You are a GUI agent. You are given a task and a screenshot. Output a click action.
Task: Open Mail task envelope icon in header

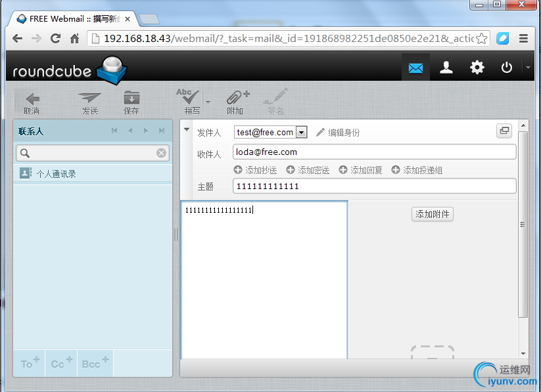coord(415,68)
